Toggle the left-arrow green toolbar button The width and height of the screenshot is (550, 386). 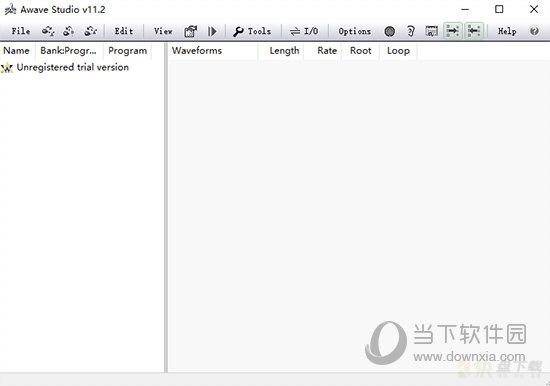(474, 31)
